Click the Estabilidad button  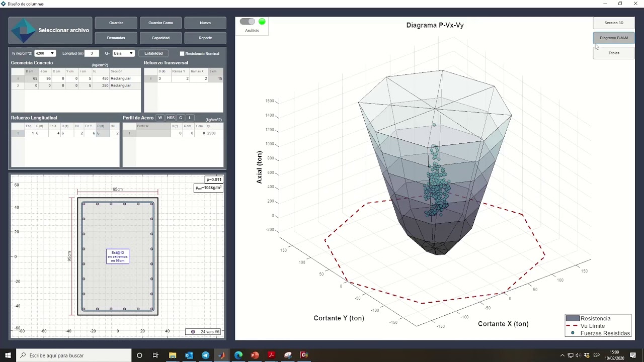[x=153, y=53]
